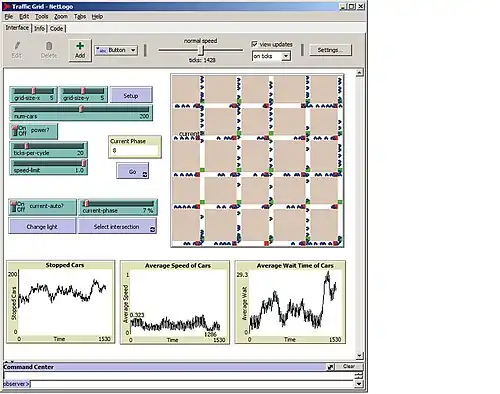The width and height of the screenshot is (500, 394).
Task: Click the observer command input field
Action: [x=193, y=384]
